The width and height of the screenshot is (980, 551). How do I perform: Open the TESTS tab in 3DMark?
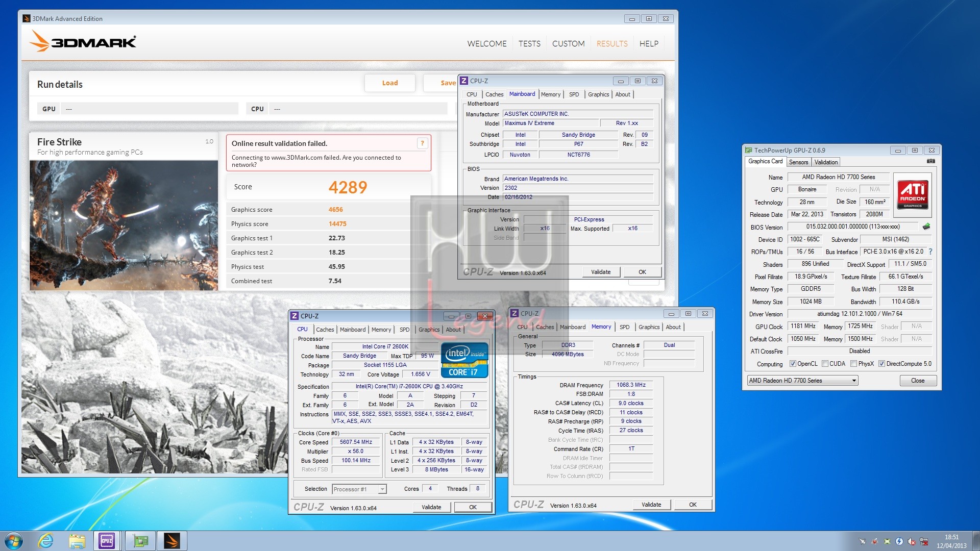[x=529, y=44]
